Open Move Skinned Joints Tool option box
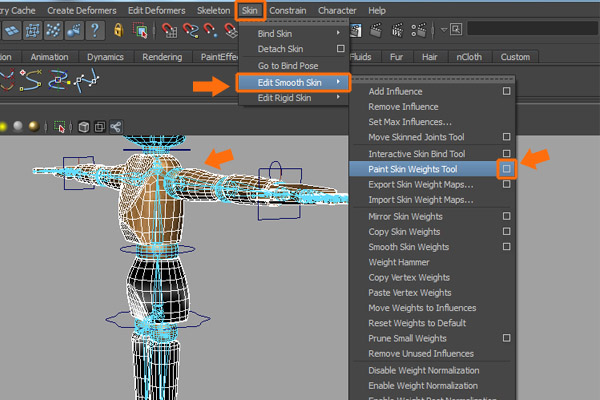600x400 pixels. coord(507,137)
